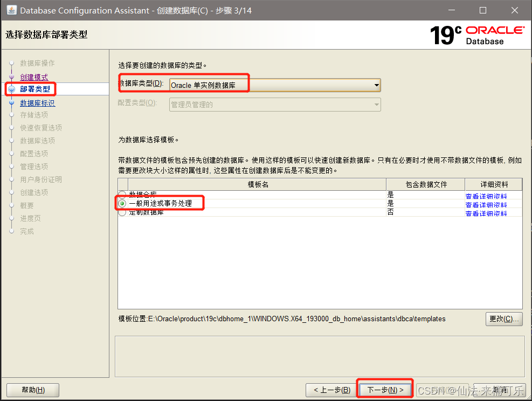Screen dimensions: 532x401
Task: Select the 一般用途或事务处理 radio button
Action: [x=122, y=204]
